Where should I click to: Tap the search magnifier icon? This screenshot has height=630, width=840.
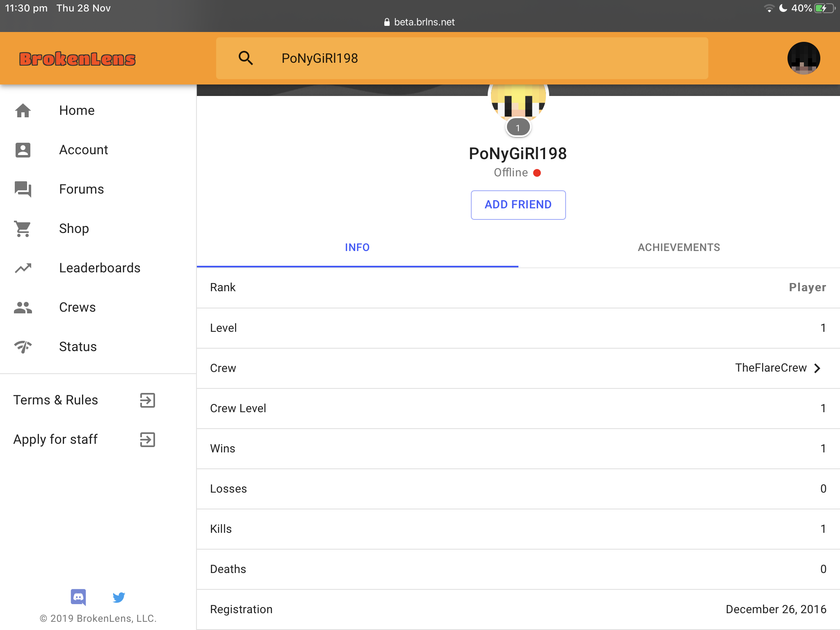pyautogui.click(x=246, y=58)
